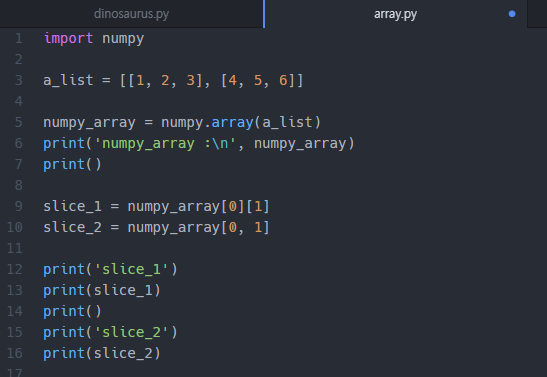Click 'print(slice_1)' on line 13

coord(102,291)
